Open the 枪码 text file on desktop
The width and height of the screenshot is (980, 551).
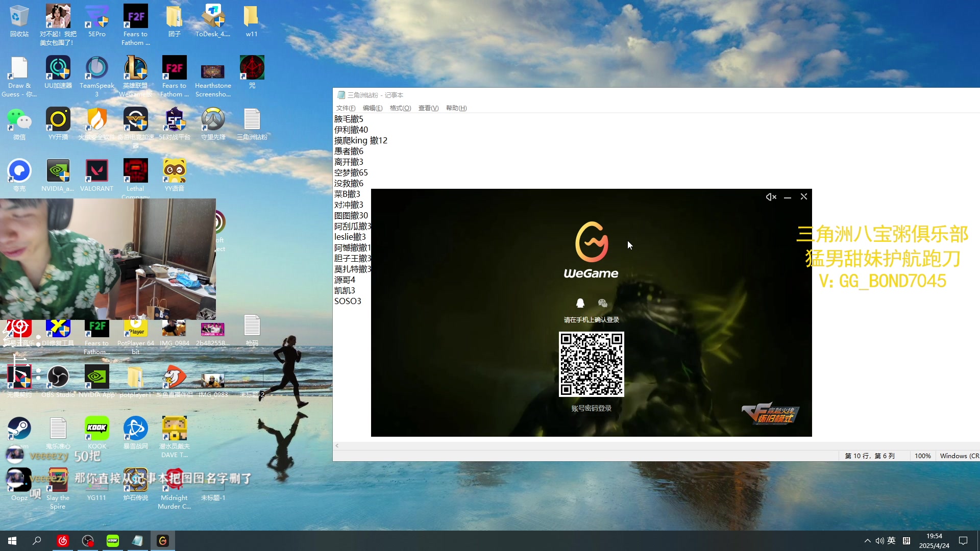[252, 331]
